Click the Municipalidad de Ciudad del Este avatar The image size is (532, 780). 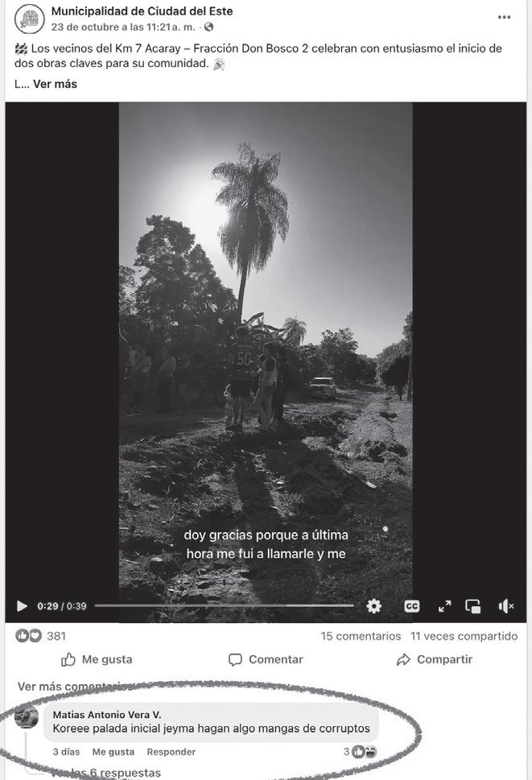30,19
